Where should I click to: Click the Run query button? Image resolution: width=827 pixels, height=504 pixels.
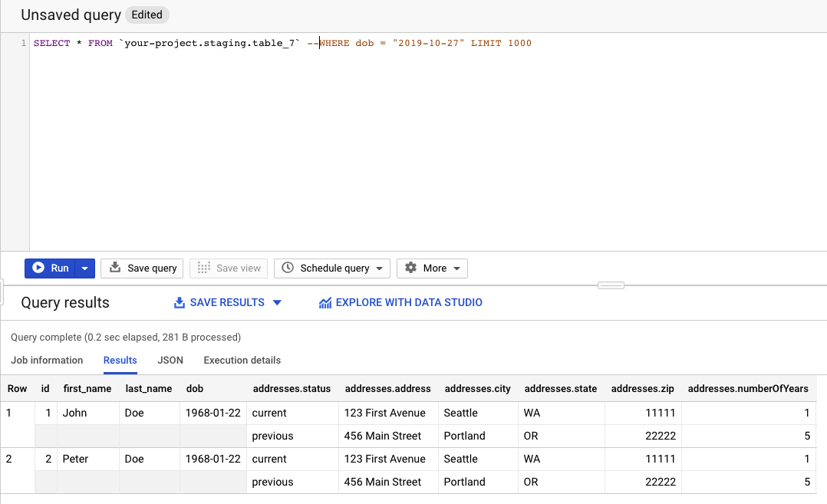pyautogui.click(x=51, y=268)
